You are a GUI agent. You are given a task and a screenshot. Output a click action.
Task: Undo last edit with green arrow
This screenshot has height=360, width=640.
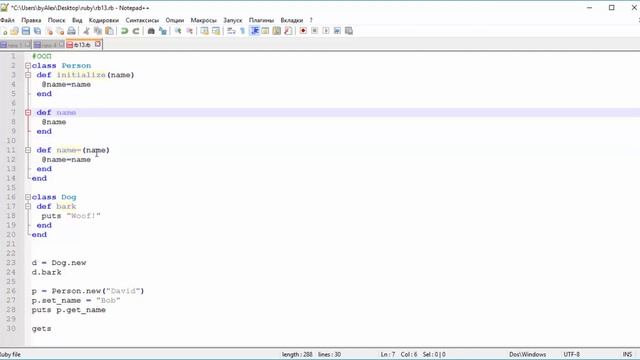pyautogui.click(x=124, y=31)
